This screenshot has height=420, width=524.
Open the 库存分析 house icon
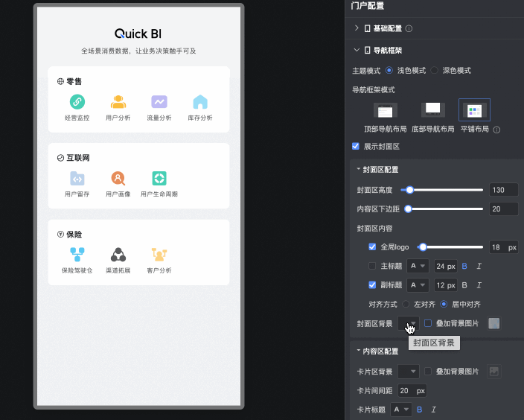[x=200, y=102]
